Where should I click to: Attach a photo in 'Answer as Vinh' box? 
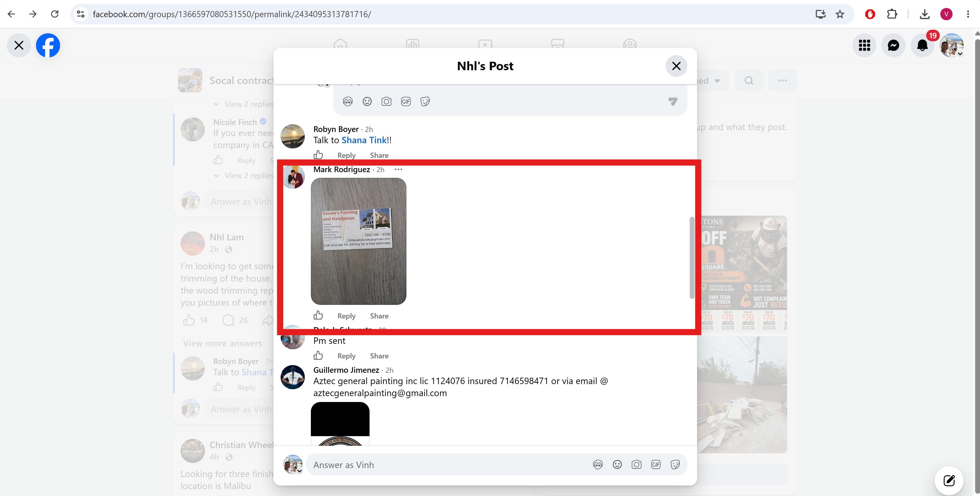pos(637,464)
